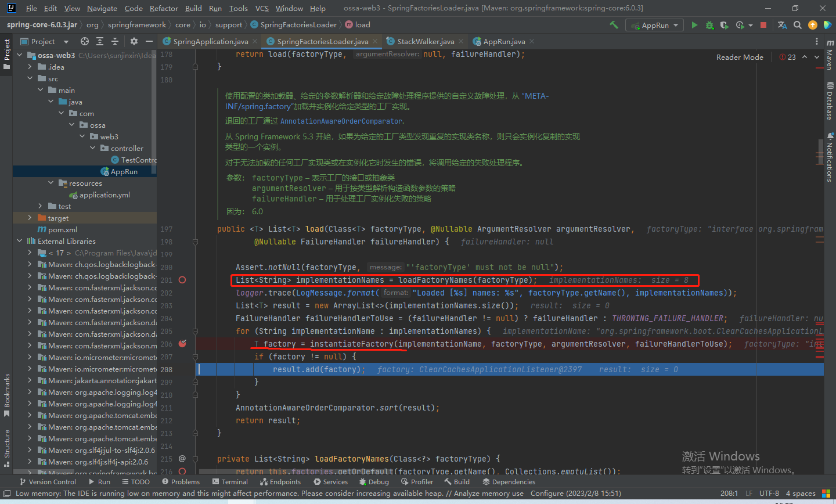Image resolution: width=836 pixels, height=504 pixels.
Task: Toggle breakpoint on line 216
Action: pyautogui.click(x=182, y=471)
